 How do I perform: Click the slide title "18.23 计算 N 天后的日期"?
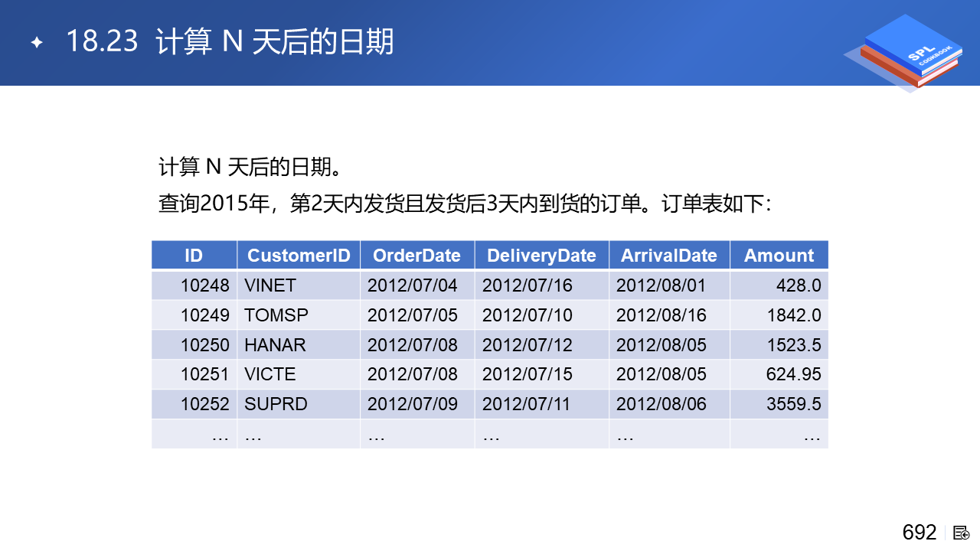click(230, 41)
